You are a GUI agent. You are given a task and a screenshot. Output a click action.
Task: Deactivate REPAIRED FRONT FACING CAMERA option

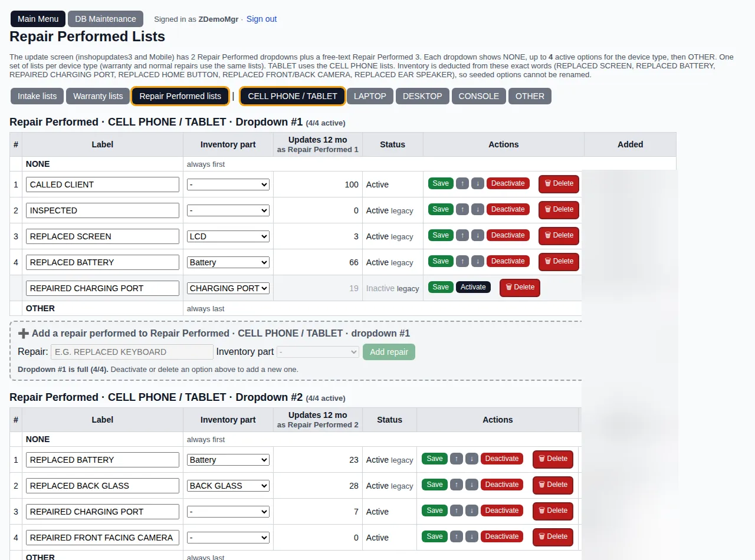(502, 536)
